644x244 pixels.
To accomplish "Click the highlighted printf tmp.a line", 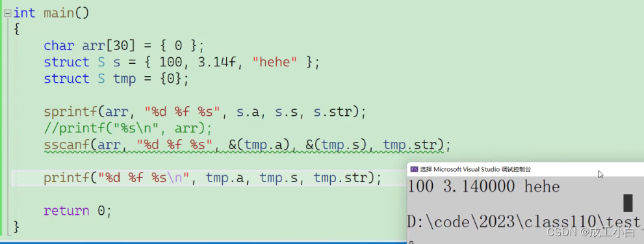I will point(213,178).
